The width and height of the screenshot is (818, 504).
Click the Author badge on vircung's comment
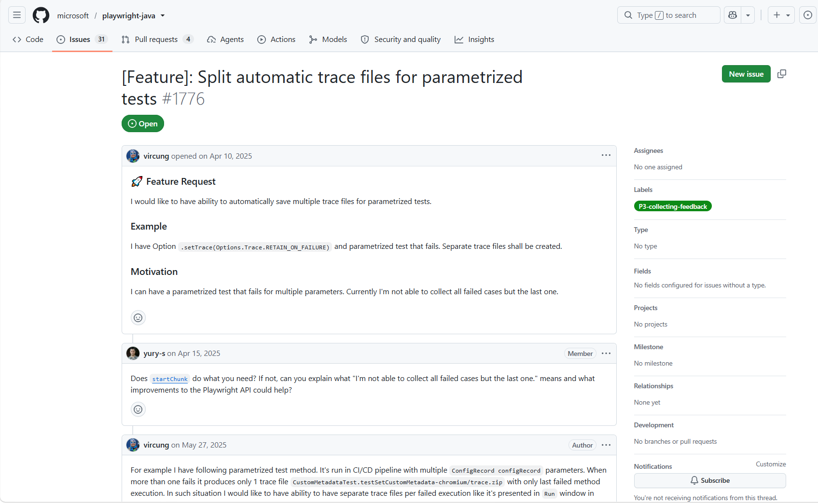582,445
